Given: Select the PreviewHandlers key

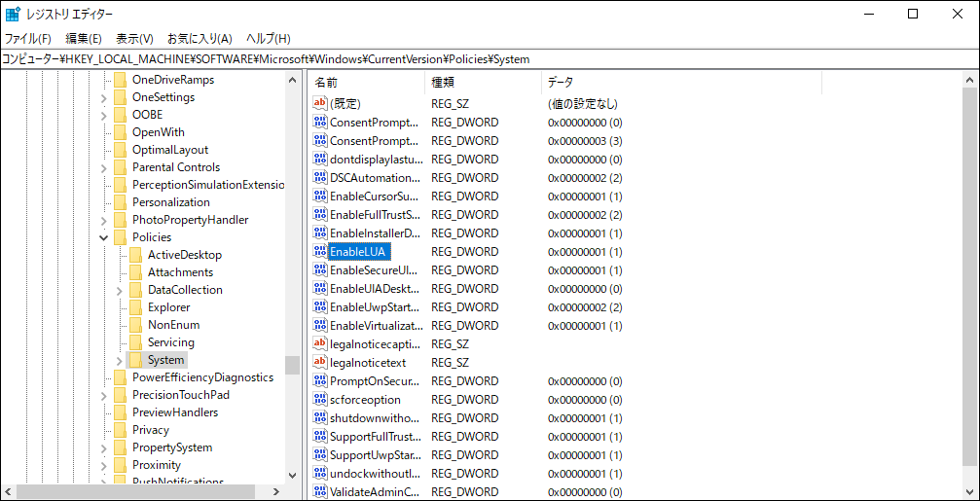Looking at the screenshot, I should 175,412.
